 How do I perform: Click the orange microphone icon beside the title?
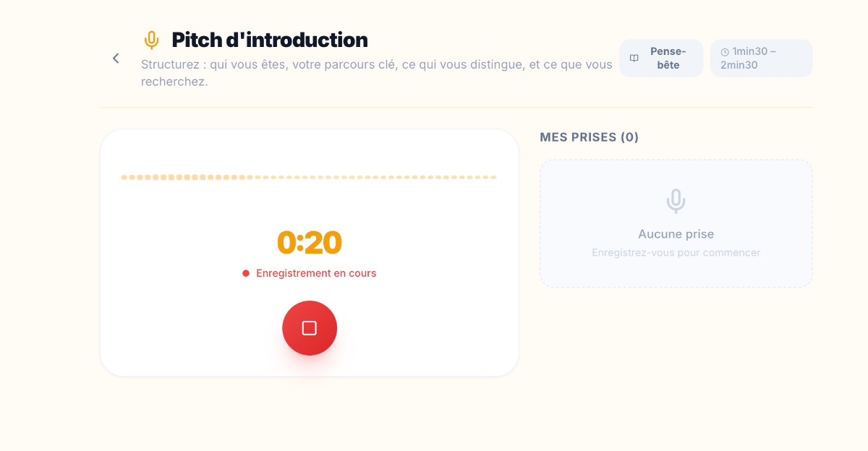pyautogui.click(x=151, y=40)
